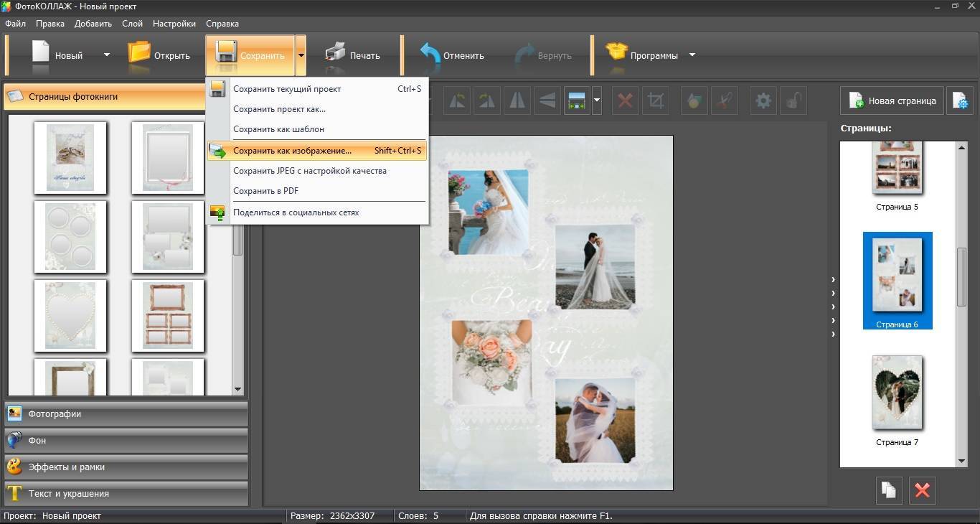Click the page settings icon beside Новая страница
This screenshot has width=980, height=524.
point(959,101)
